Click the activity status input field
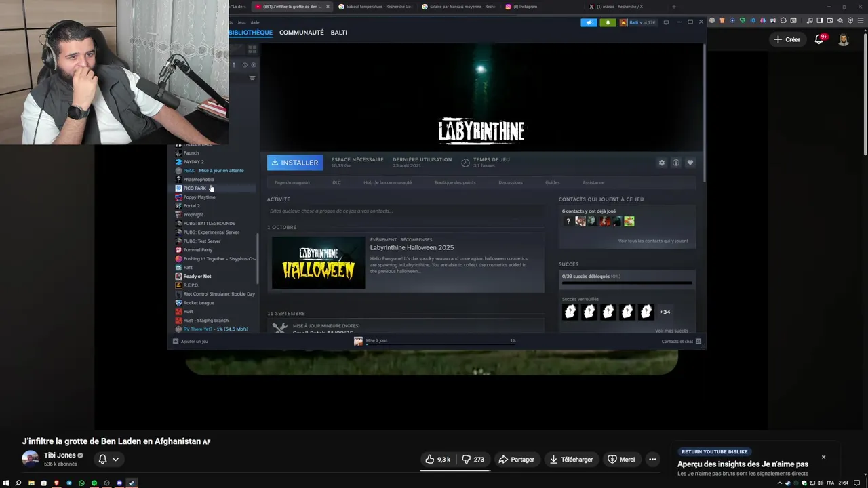868x488 pixels. 406,211
